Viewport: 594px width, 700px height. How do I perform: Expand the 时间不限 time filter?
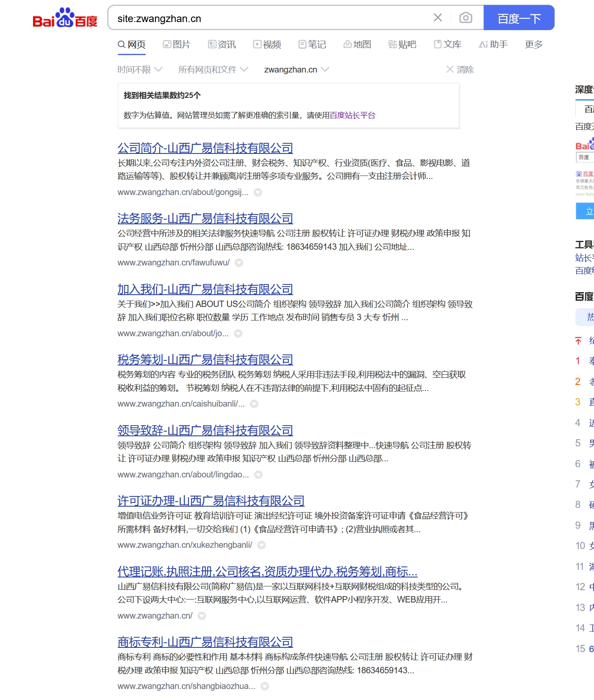(x=140, y=70)
